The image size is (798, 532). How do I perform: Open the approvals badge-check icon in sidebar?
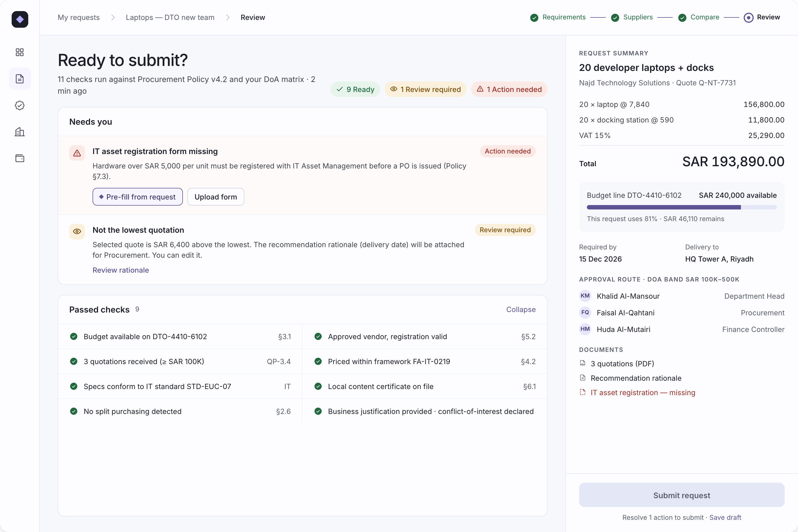20,106
